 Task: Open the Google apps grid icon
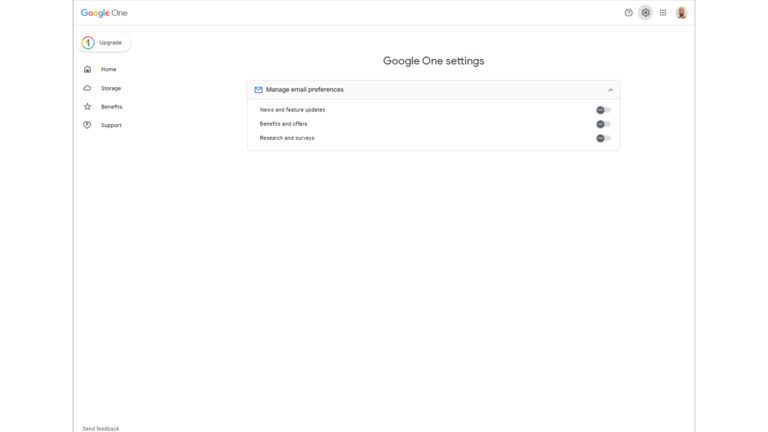click(x=663, y=13)
